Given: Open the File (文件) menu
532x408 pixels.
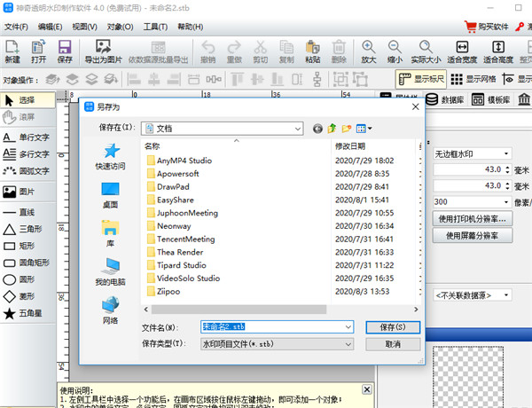Looking at the screenshot, I should [16, 27].
